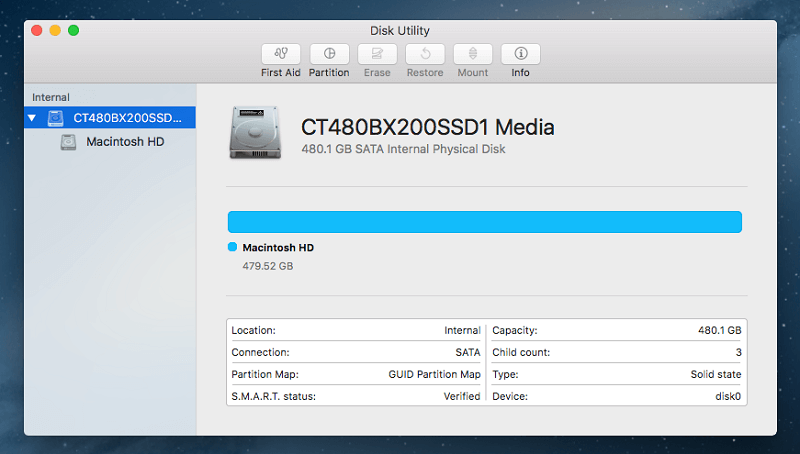Open the Partition tool
Screen dimensions: 800x454
click(x=329, y=54)
